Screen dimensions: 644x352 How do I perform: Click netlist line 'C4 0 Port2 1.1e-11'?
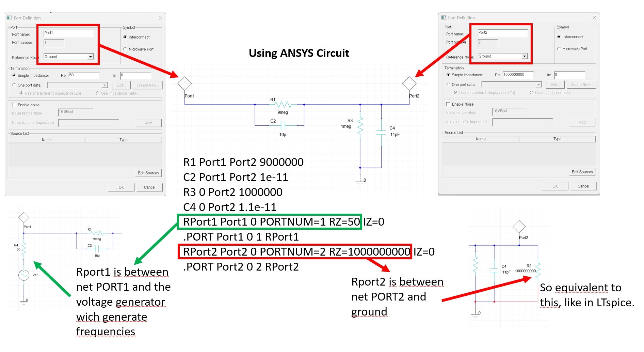[230, 207]
